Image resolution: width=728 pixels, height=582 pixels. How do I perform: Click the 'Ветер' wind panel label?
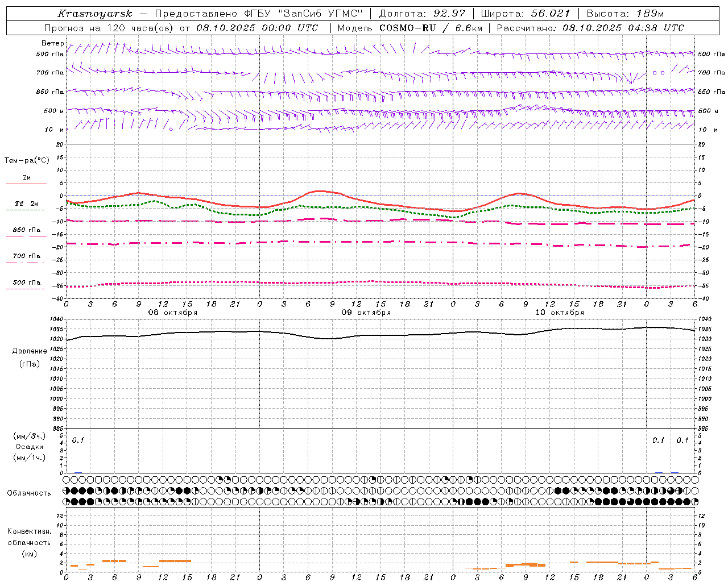click(52, 43)
